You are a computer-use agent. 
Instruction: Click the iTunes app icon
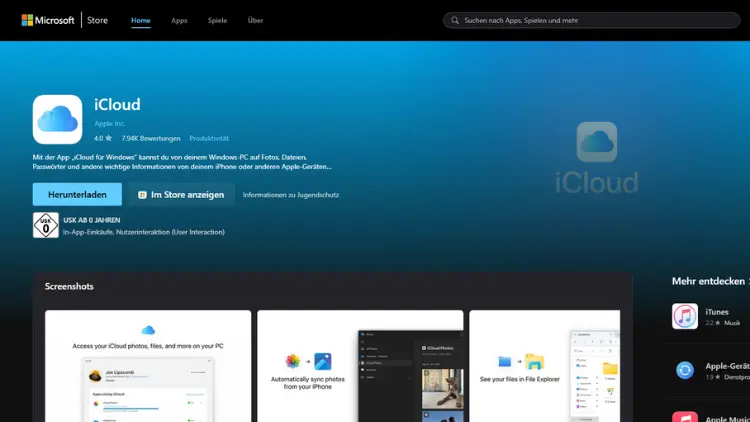click(x=685, y=316)
